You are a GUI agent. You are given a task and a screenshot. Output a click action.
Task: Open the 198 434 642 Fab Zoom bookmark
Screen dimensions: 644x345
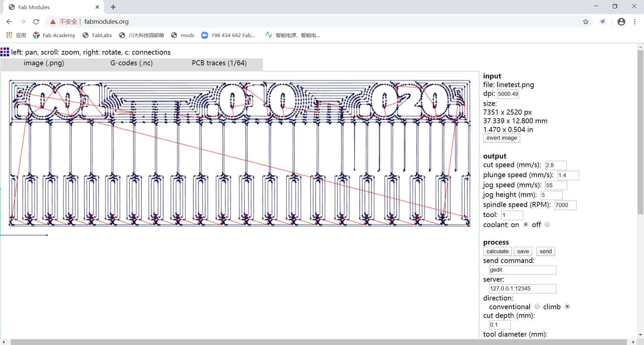pyautogui.click(x=228, y=35)
